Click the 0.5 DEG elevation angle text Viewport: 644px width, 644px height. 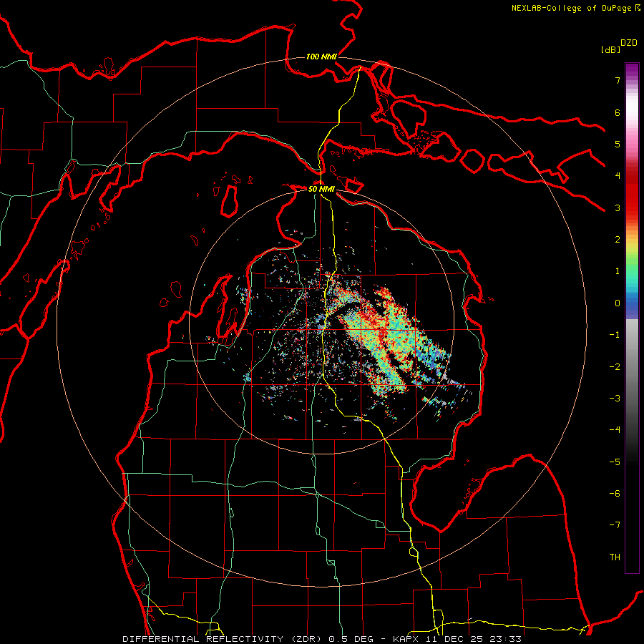coord(351,639)
